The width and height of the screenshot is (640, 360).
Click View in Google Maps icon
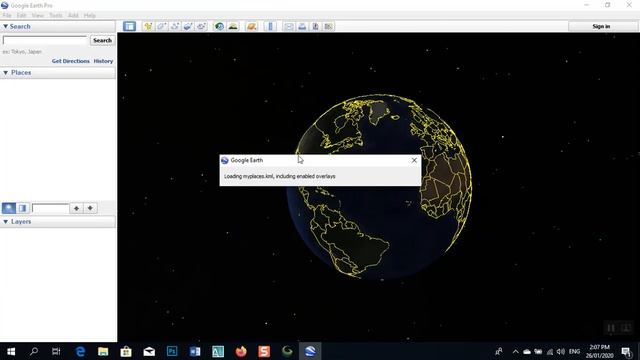pyautogui.click(x=329, y=26)
